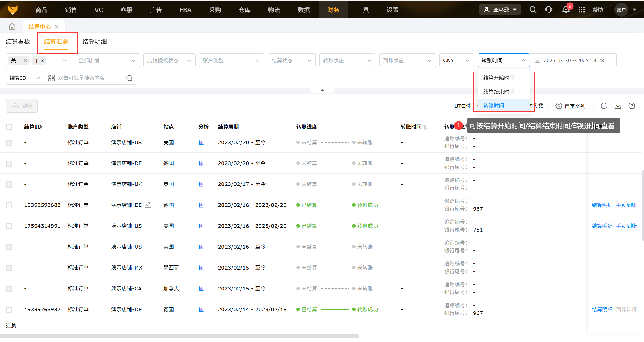Toggle the select-all header checkbox
The image size is (644, 342).
(9, 127)
